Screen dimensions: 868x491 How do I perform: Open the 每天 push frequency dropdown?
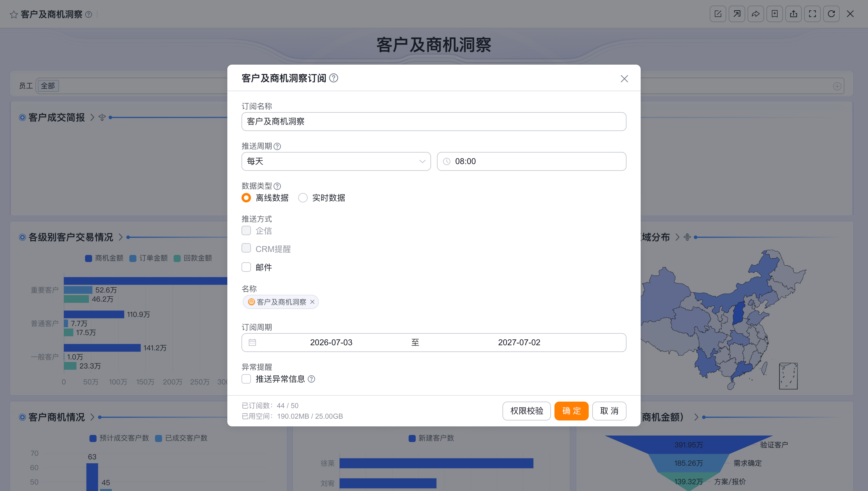[336, 161]
